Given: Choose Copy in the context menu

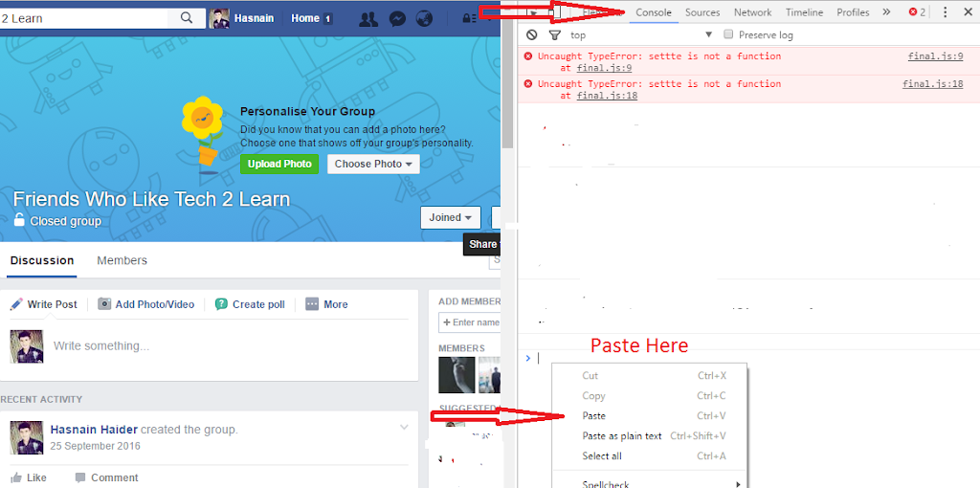Looking at the screenshot, I should [x=650, y=396].
